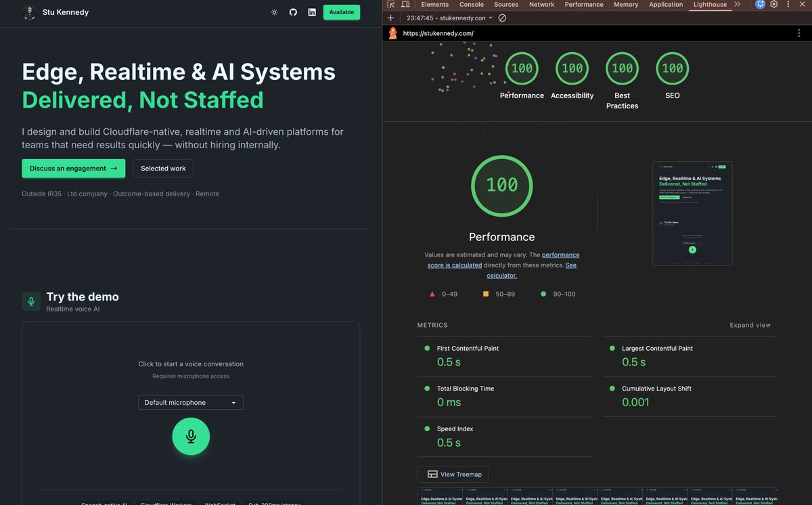Click the 90–100 green circle legend
This screenshot has height=505, width=812.
click(x=558, y=294)
